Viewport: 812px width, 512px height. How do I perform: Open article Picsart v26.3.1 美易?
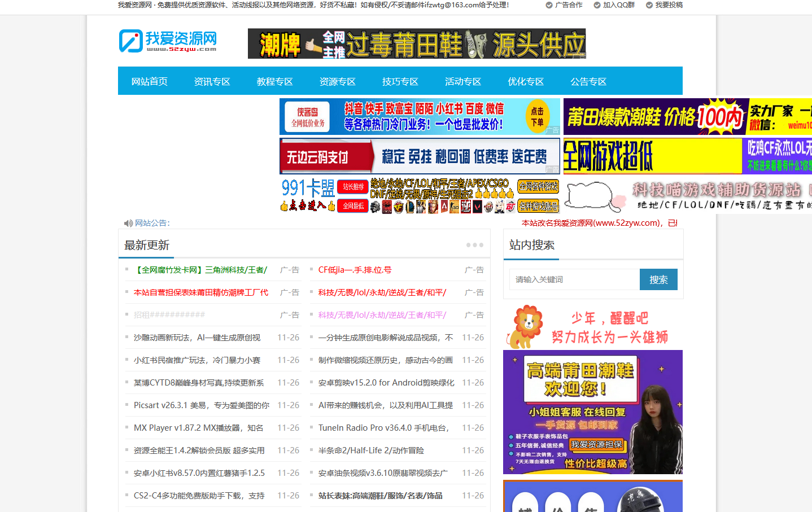(202, 405)
